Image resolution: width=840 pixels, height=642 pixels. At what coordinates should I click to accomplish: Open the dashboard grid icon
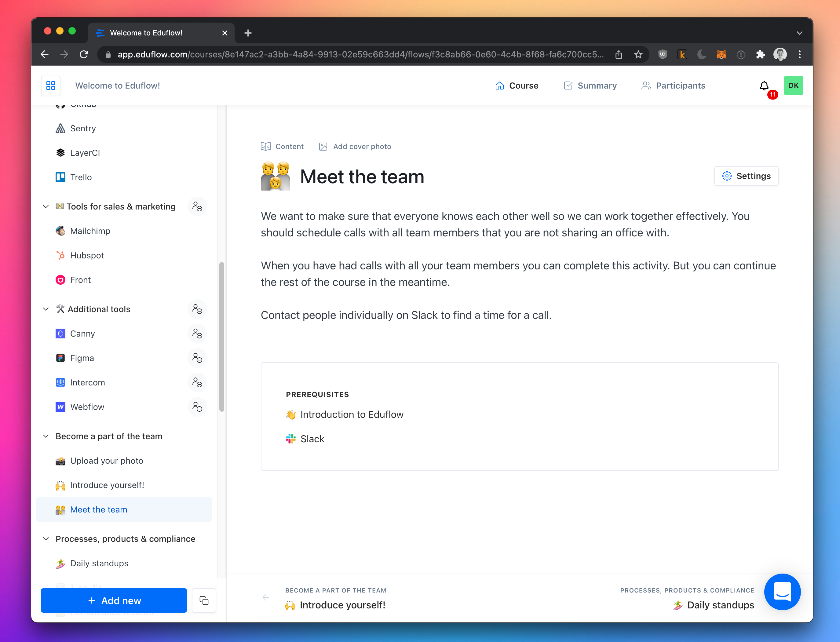pos(50,85)
